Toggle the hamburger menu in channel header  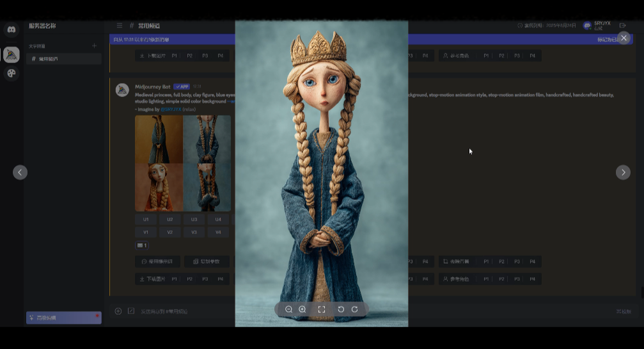click(x=120, y=26)
